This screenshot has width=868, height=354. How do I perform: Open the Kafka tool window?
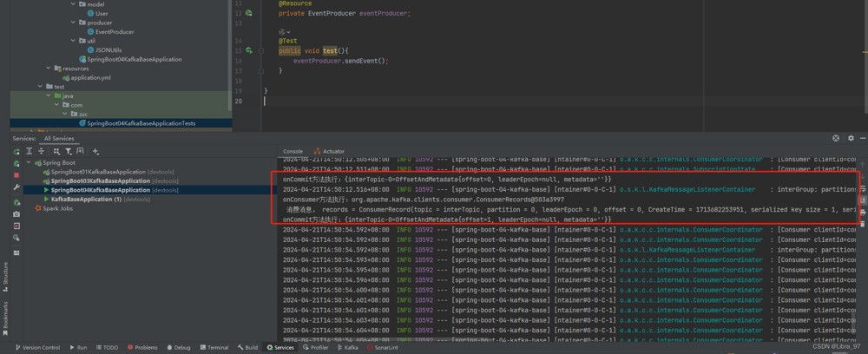click(x=348, y=347)
